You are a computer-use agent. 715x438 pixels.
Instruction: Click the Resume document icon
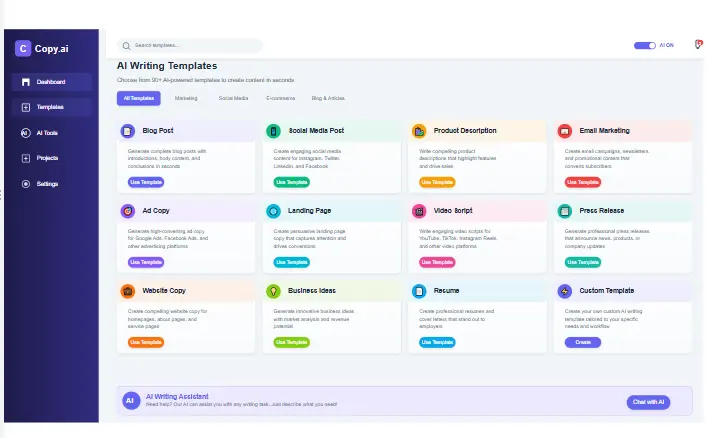tap(419, 291)
